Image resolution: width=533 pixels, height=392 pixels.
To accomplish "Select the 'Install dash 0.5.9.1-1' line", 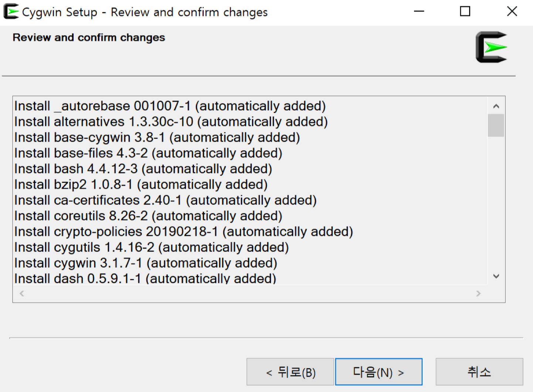I will coord(145,278).
